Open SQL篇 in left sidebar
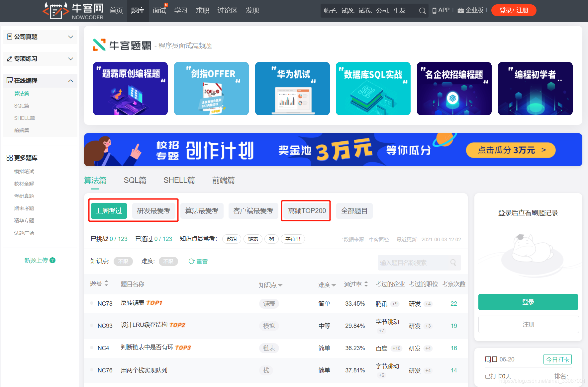588x387 pixels. pos(22,106)
